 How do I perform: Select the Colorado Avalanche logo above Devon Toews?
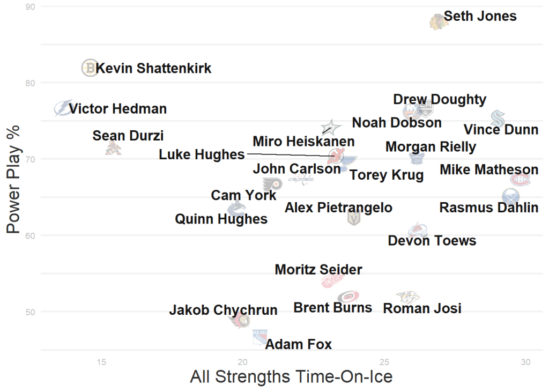[x=418, y=231]
